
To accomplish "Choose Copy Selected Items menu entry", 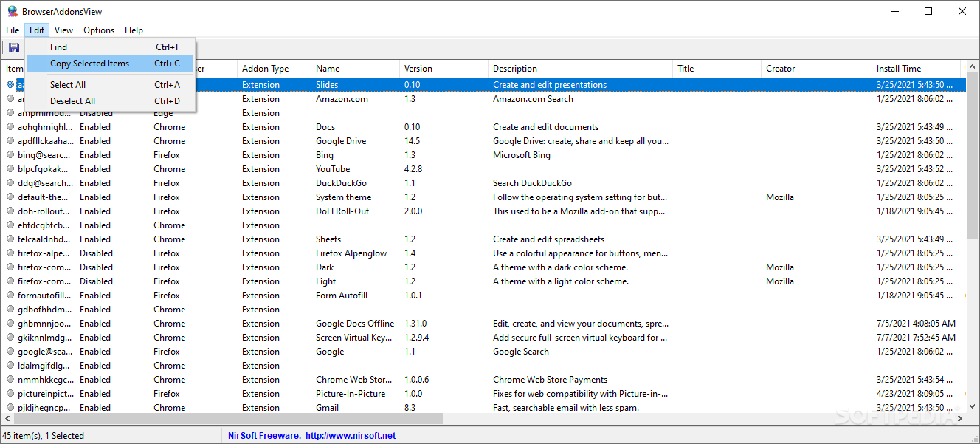I will tap(110, 64).
